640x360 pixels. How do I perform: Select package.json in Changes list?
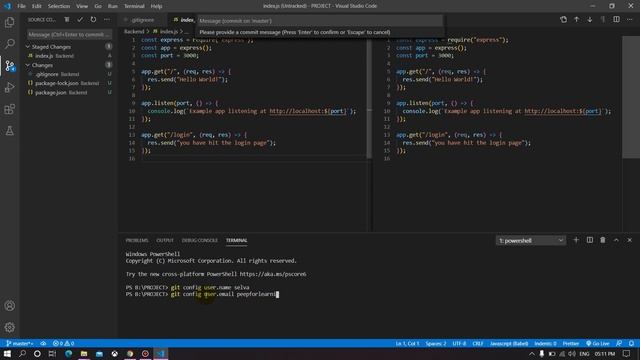[x=69, y=93]
